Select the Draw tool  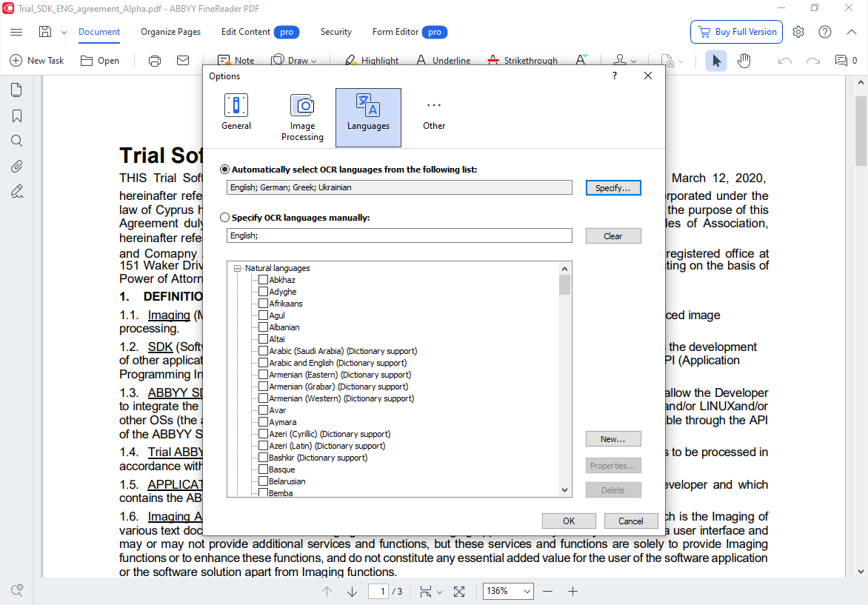pos(294,60)
